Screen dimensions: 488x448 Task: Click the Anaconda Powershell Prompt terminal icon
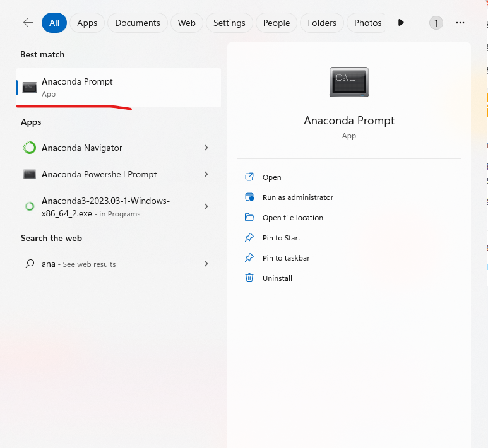(x=30, y=174)
